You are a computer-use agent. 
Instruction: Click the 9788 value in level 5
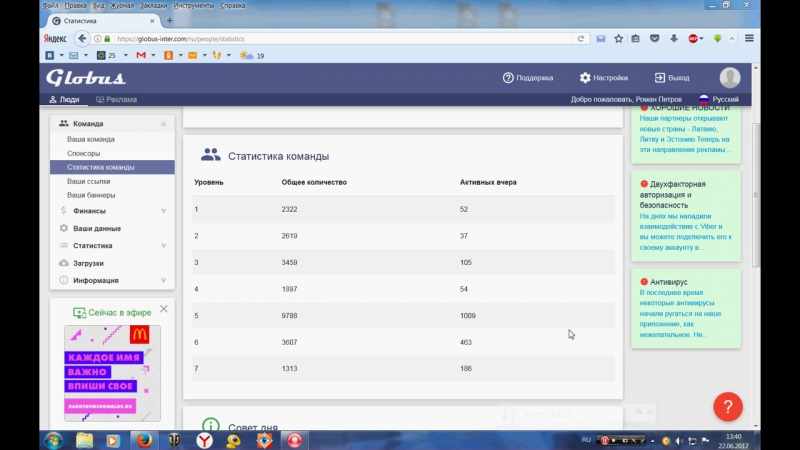(289, 316)
